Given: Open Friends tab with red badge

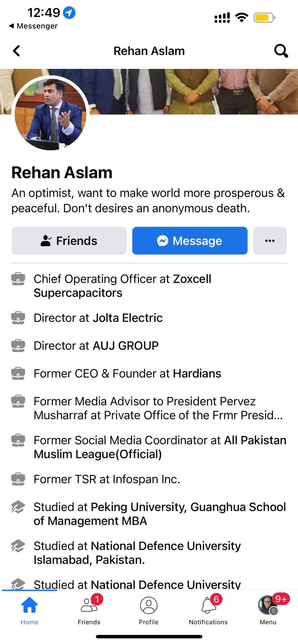Looking at the screenshot, I should click(89, 611).
